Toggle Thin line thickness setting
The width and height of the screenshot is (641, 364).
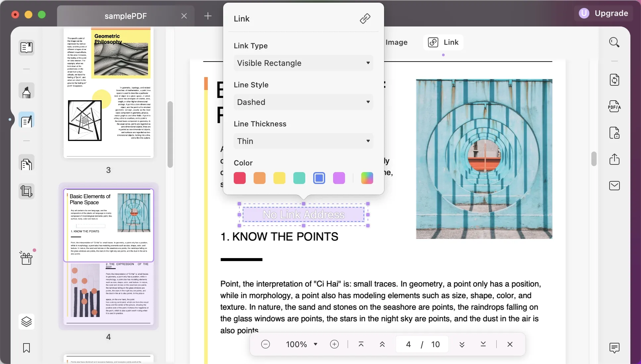(x=303, y=141)
